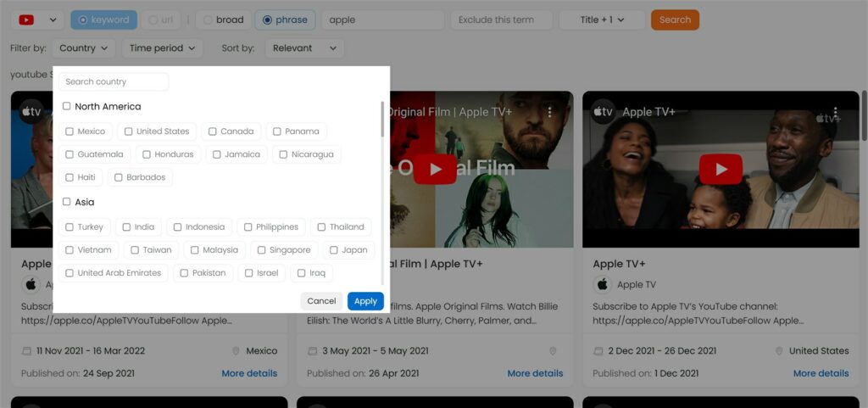Check the Panama checkbox
Viewport: 868px width, 408px height.
pyautogui.click(x=277, y=131)
